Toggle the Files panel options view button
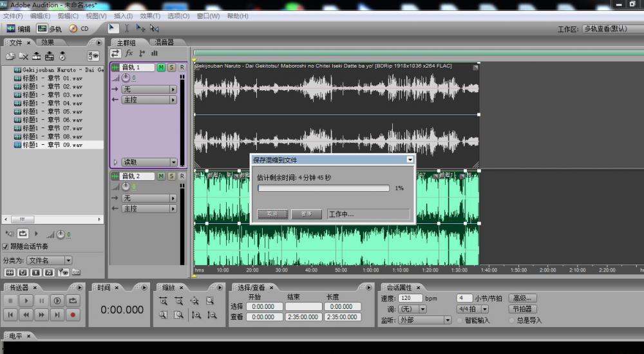 pyautogui.click(x=93, y=55)
